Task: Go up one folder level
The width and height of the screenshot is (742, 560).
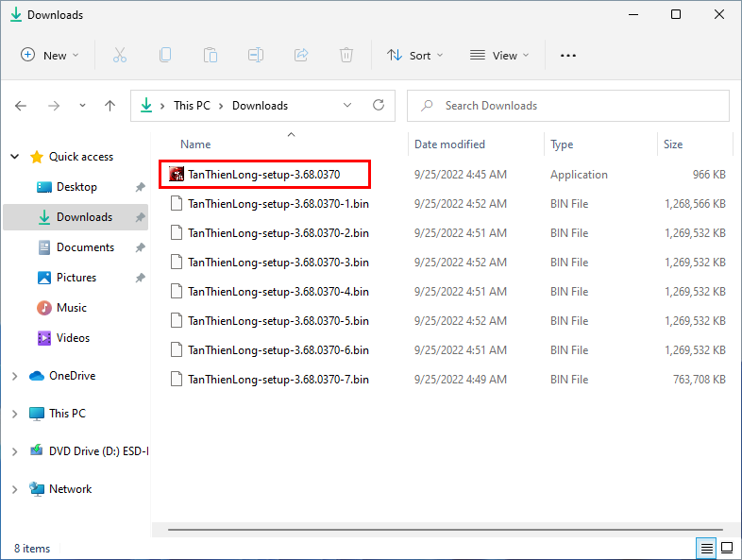Action: (110, 106)
